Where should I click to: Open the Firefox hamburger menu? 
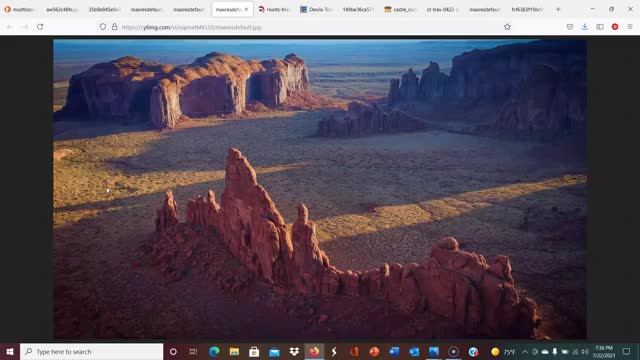coord(630,27)
